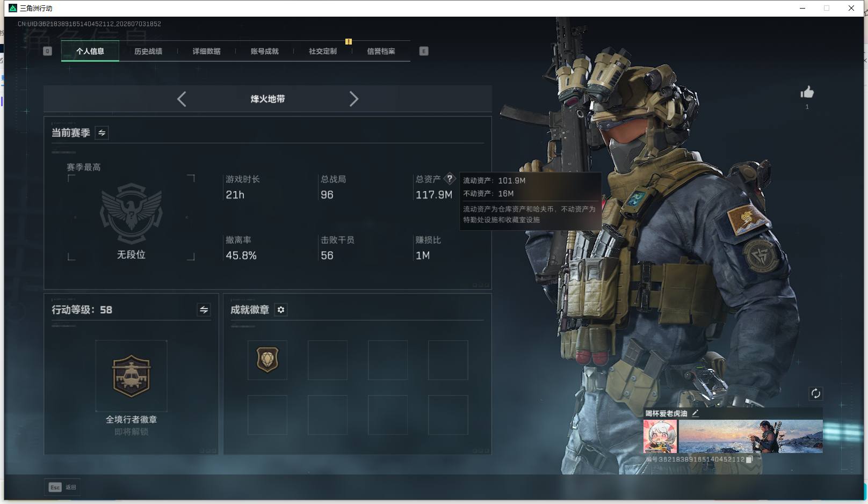The image size is (868, 504).
Task: Click the profile banner image
Action: pyautogui.click(x=750, y=436)
